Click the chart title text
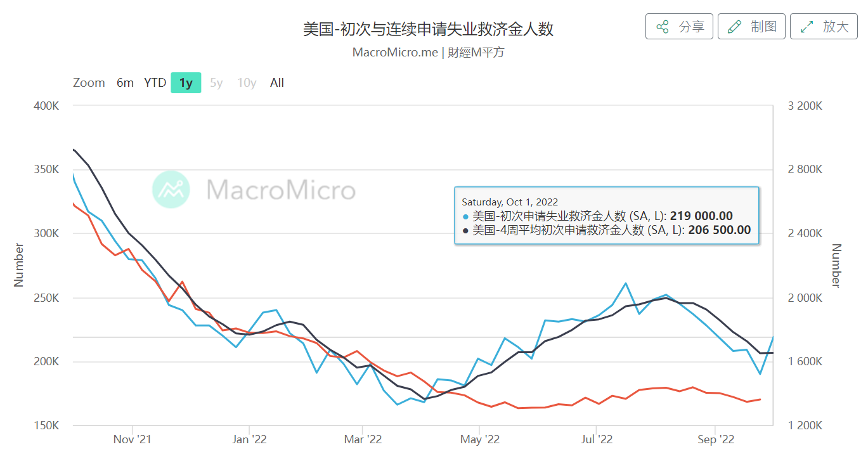Screen dimensions: 868x454 point(428,28)
